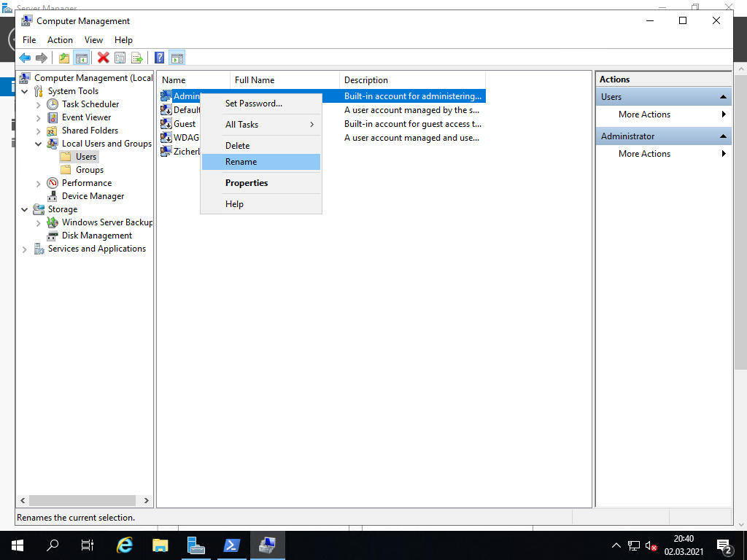Open the Action menu in menu bar
This screenshot has height=560, width=747.
(60, 40)
